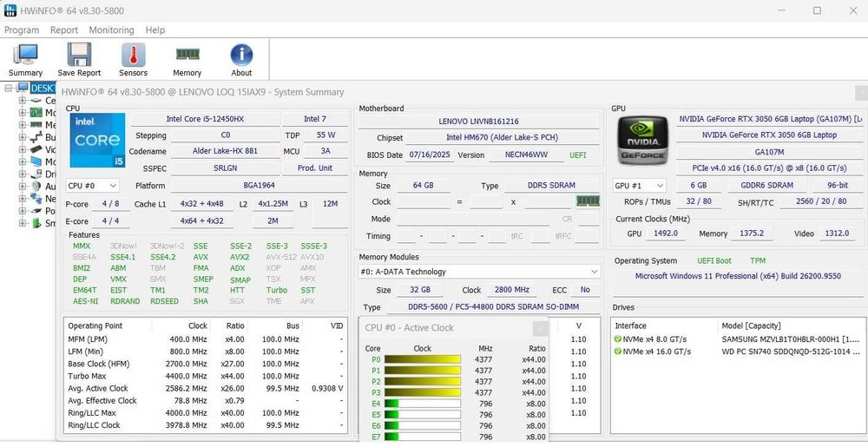Click the Intel HM670 chipset field
Screen dimensions: 868x447
click(502, 138)
